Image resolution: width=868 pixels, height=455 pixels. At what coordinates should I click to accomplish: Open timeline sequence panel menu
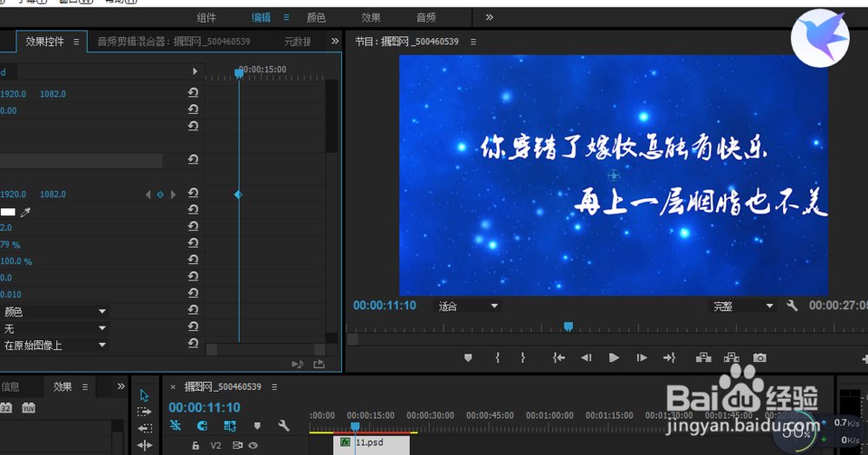(274, 387)
